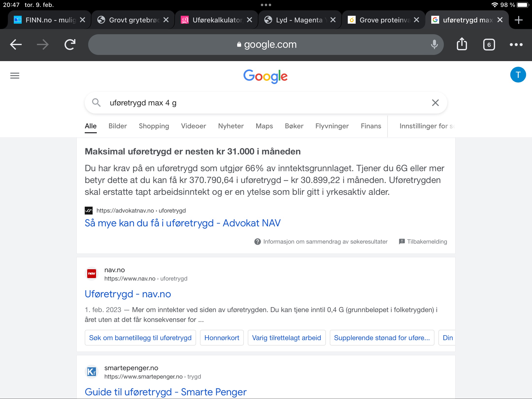The image size is (532, 399).
Task: Click the smartepenger.no Kr favicon
Action: click(x=92, y=372)
